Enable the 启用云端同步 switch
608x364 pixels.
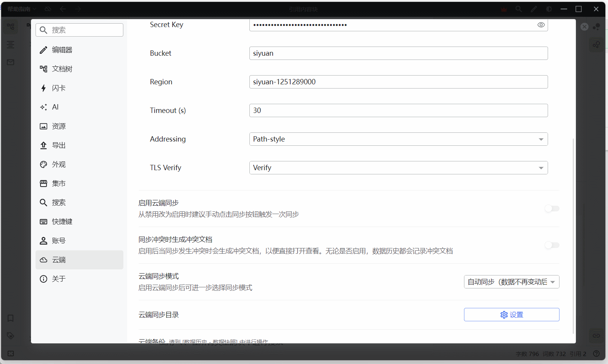(552, 208)
